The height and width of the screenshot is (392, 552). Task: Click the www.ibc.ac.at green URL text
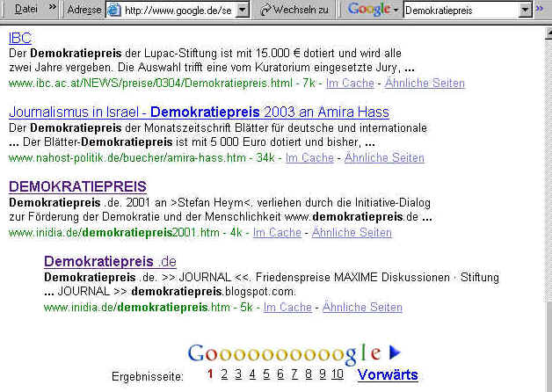(150, 83)
